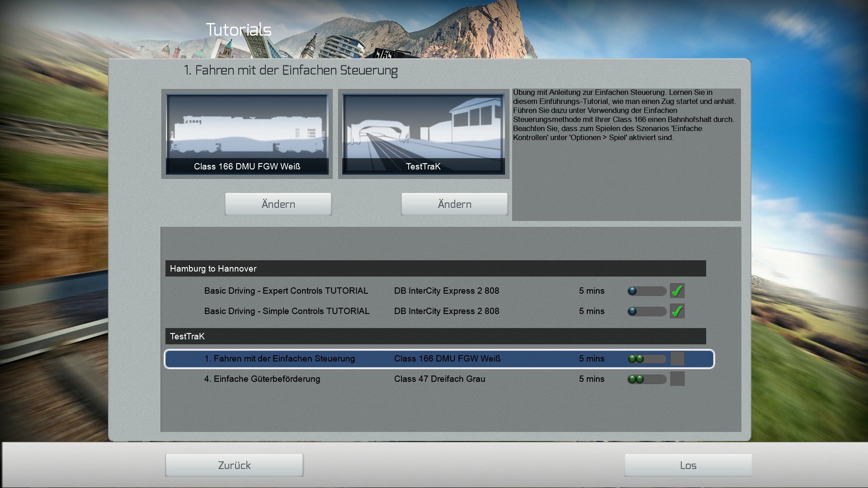Select Basic Driving - Simple Controls TUTORIAL
The width and height of the screenshot is (868, 488).
287,311
